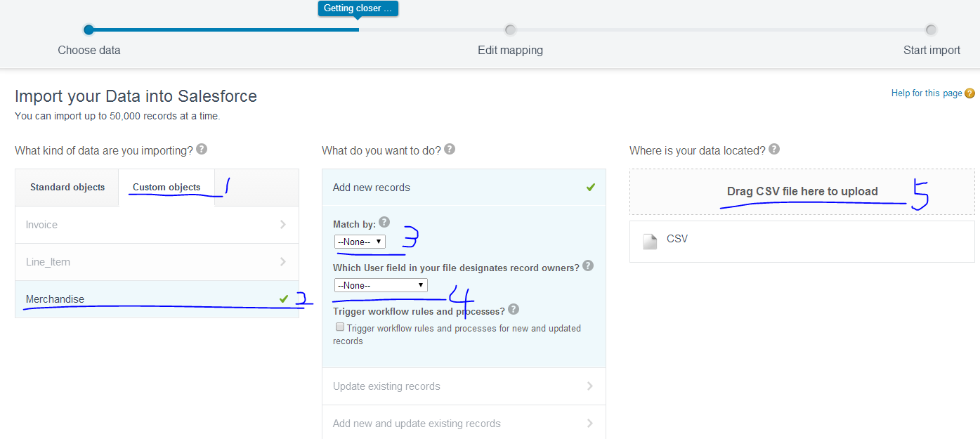Screen dimensions: 980x439
Task: Click the green checkmark on Merchandise row
Action: click(284, 299)
